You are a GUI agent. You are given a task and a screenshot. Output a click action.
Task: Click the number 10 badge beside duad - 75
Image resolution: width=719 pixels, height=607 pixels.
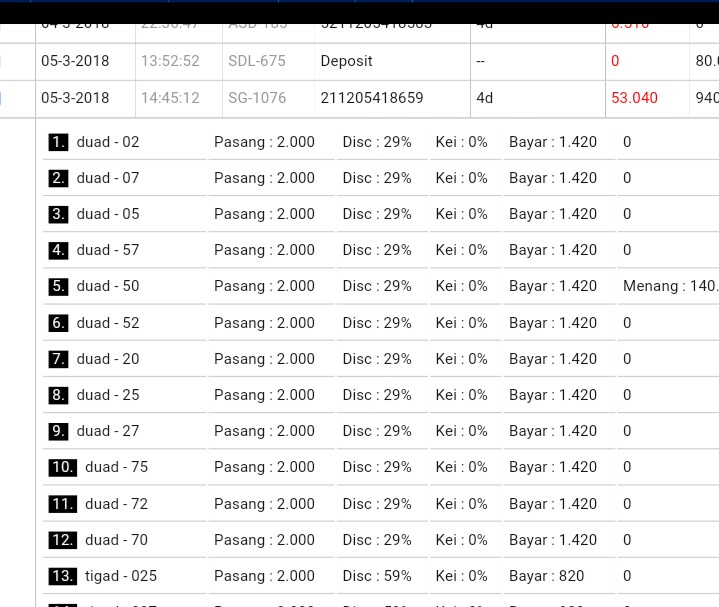tap(62, 467)
